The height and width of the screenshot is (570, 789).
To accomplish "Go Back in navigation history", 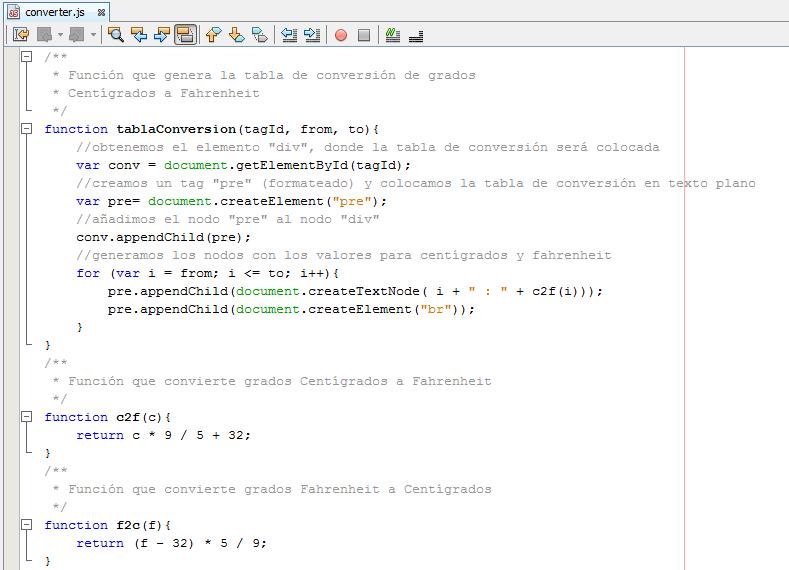I will (45, 35).
